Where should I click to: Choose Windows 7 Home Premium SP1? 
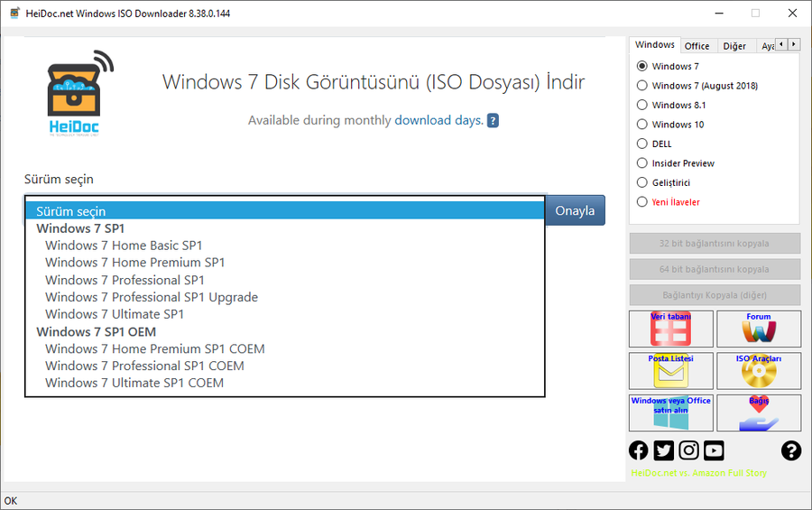[x=285, y=263]
